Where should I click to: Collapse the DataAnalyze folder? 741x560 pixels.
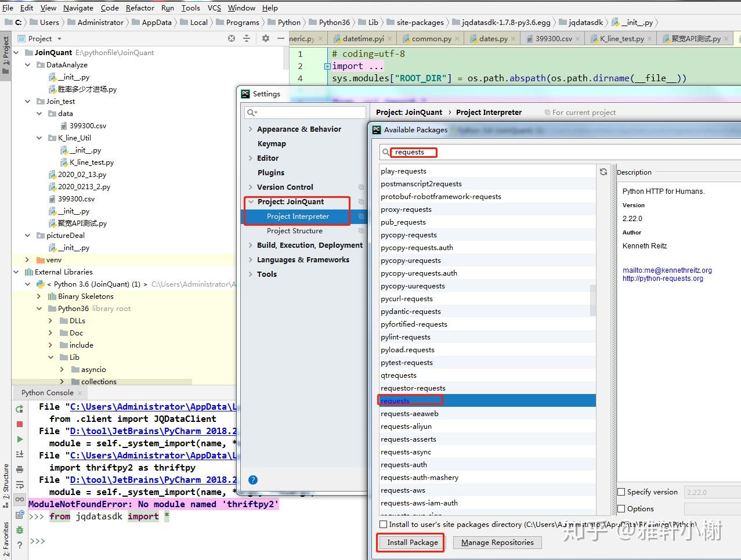tap(27, 65)
